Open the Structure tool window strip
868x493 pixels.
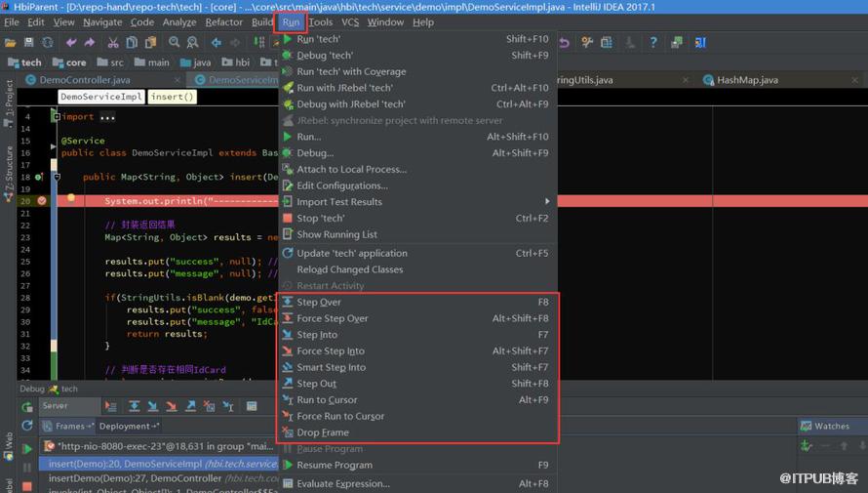coord(9,174)
